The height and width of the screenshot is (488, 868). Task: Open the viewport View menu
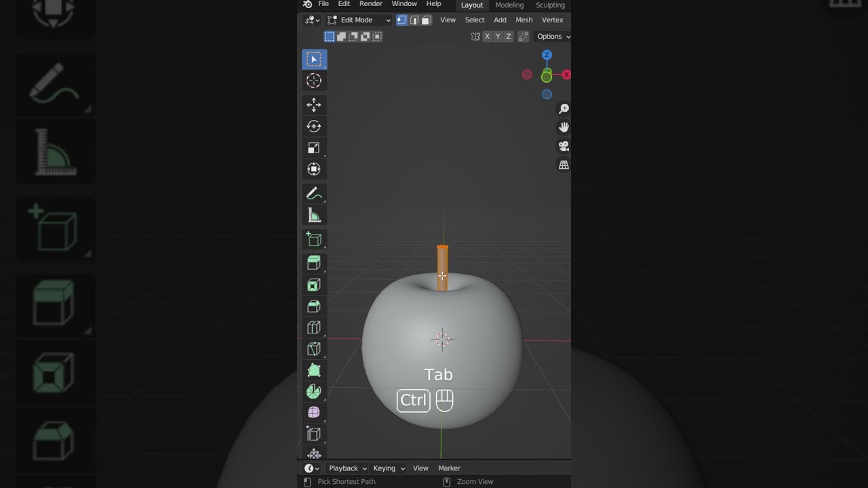point(448,20)
